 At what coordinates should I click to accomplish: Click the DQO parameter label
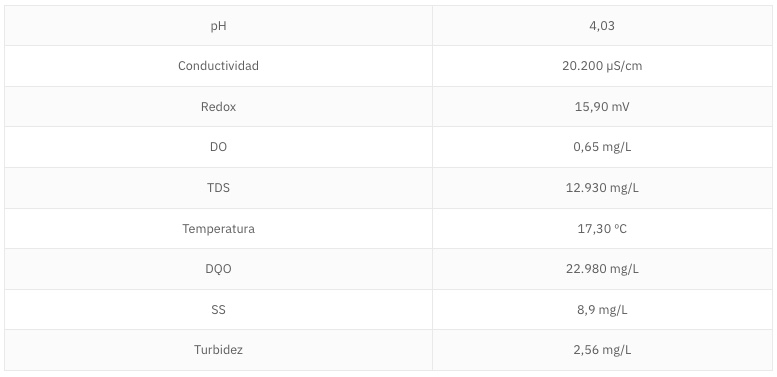(219, 269)
